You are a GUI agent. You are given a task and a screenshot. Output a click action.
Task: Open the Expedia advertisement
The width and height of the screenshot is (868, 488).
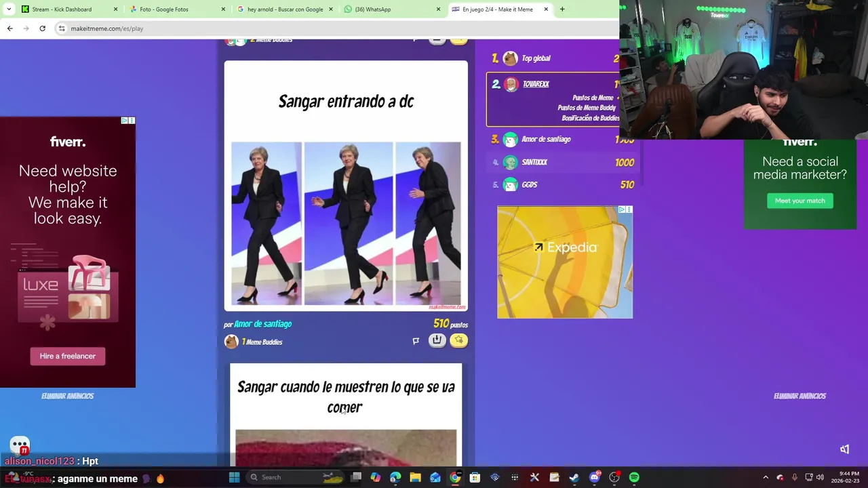tap(565, 262)
